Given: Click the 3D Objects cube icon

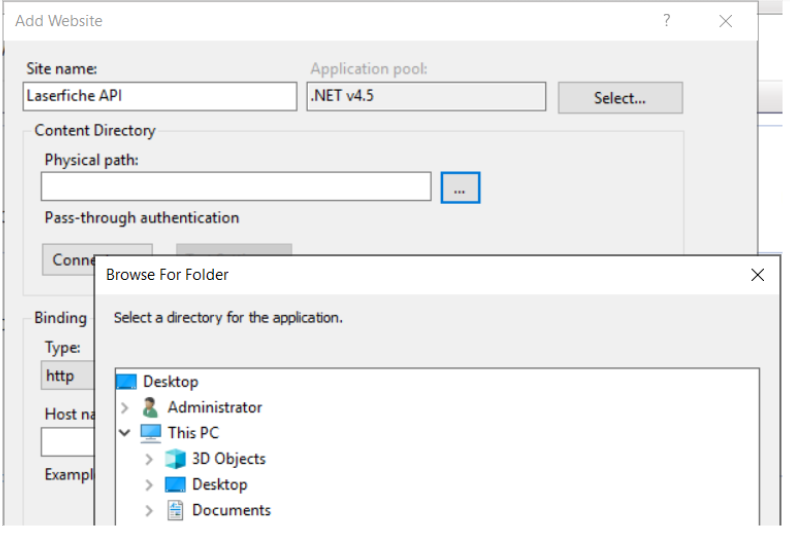Looking at the screenshot, I should coord(175,458).
